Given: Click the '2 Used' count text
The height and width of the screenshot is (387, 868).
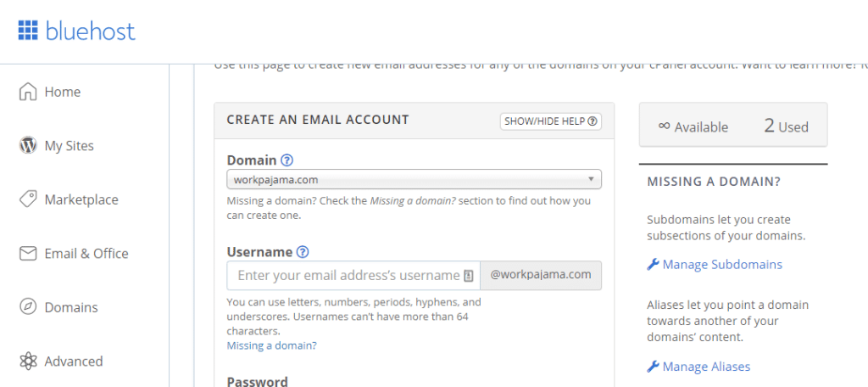Looking at the screenshot, I should coord(786,126).
